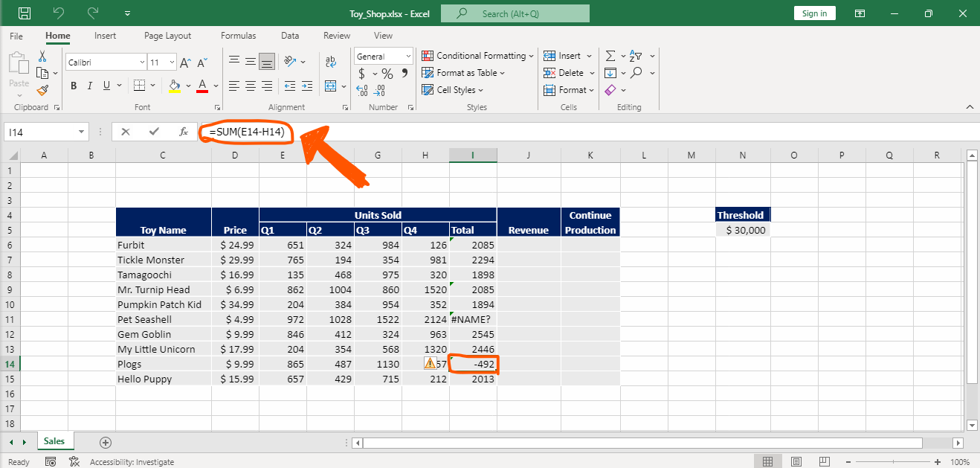The width and height of the screenshot is (980, 468).
Task: Toggle the Bottom Align button
Action: point(267,61)
